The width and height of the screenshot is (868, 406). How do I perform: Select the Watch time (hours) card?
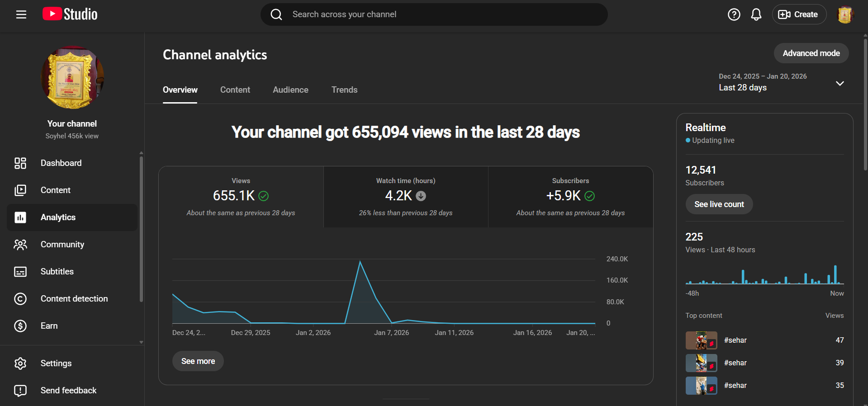click(406, 197)
